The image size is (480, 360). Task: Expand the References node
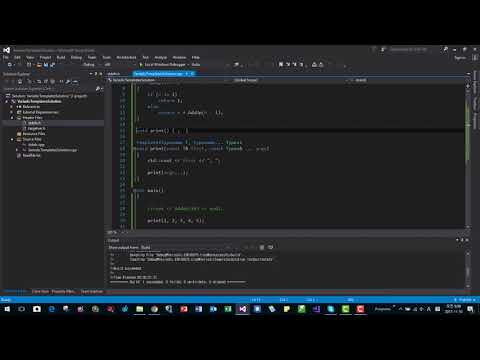pyautogui.click(x=12, y=107)
